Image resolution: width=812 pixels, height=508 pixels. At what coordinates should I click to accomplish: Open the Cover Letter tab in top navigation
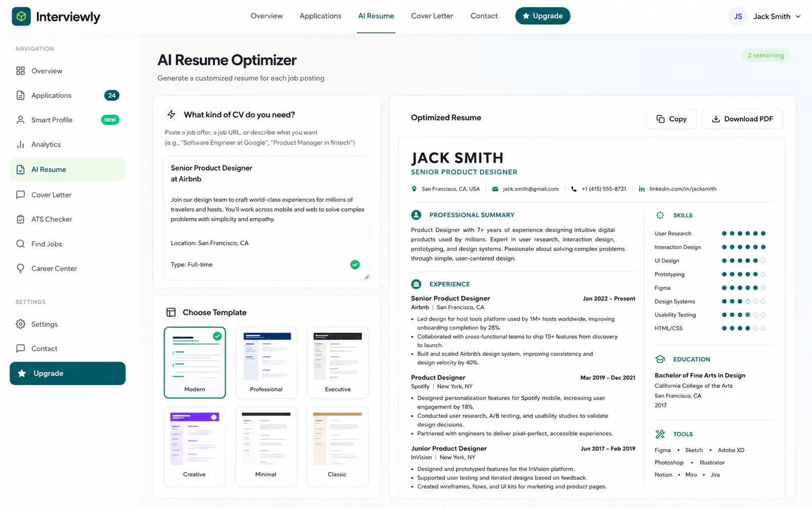pyautogui.click(x=432, y=16)
